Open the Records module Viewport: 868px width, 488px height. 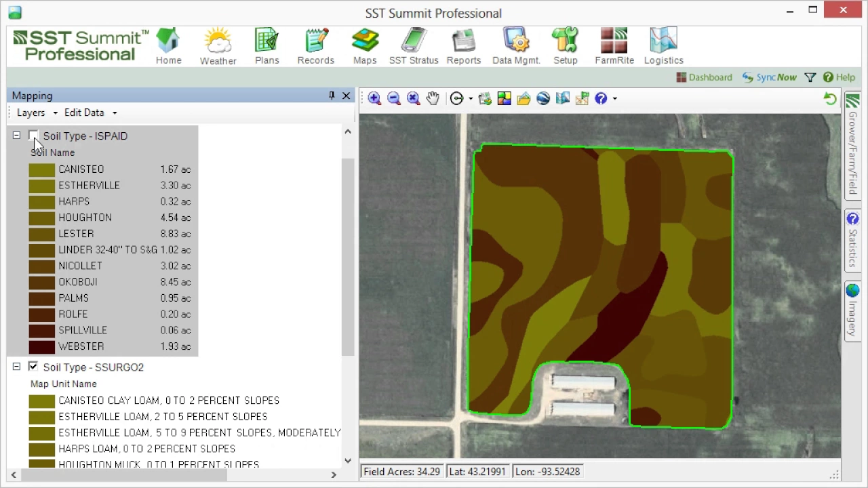click(x=316, y=46)
